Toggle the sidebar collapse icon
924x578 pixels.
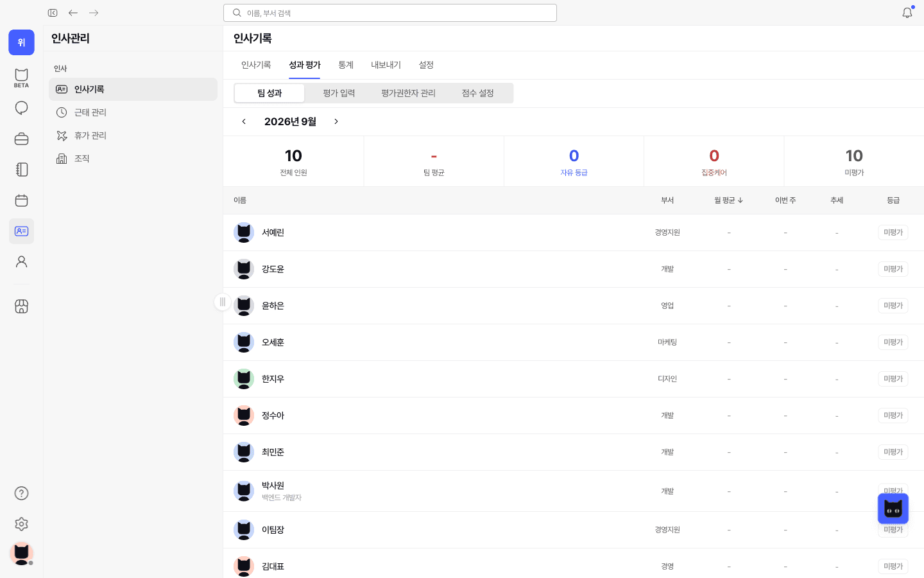53,13
